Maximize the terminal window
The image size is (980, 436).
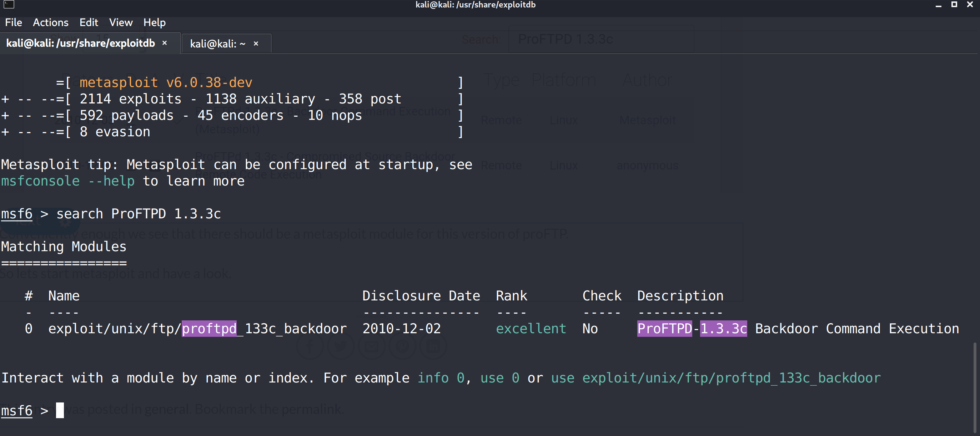point(954,5)
